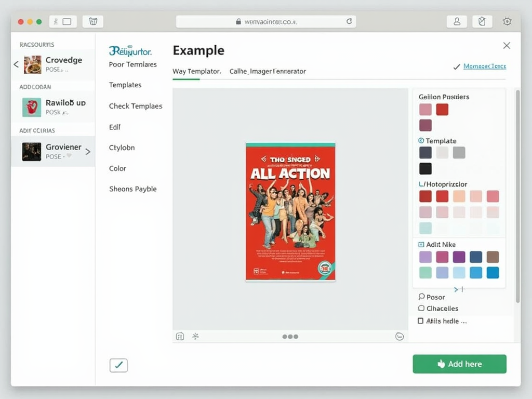Switch to the Calhe Imager Fennarator tab

pyautogui.click(x=268, y=71)
